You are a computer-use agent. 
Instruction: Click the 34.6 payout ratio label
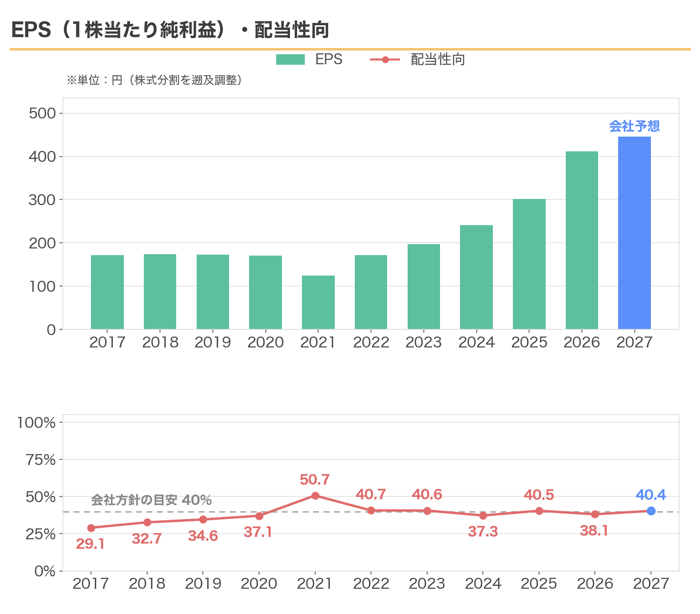(x=203, y=536)
